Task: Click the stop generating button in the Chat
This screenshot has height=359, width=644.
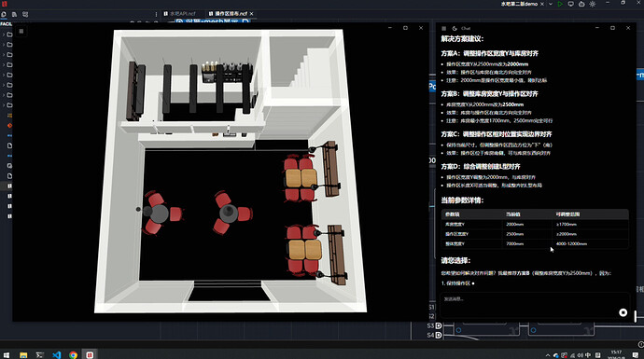Action: (623, 312)
